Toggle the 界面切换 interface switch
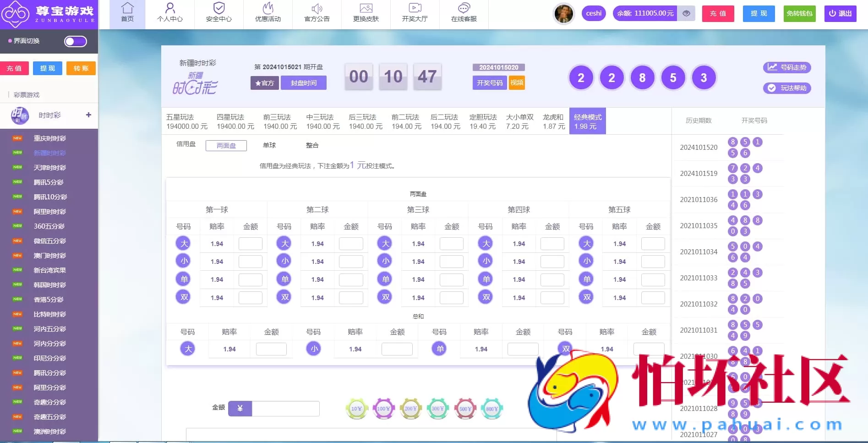Screen dimensions: 868x443 (75, 41)
